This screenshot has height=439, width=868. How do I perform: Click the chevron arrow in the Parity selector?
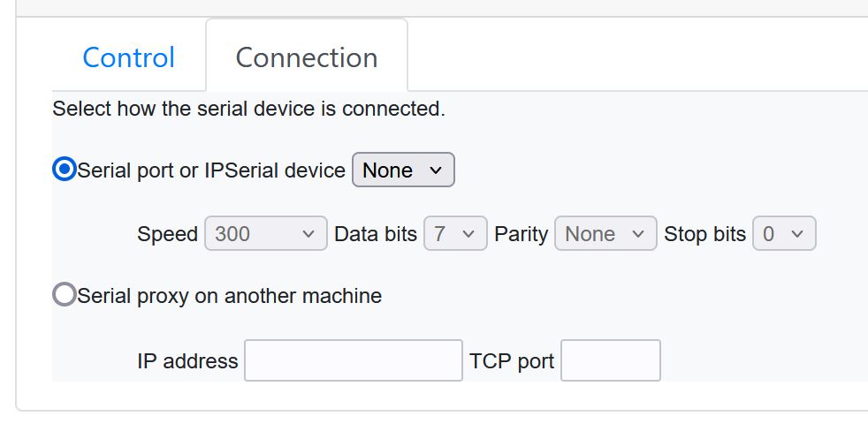[637, 234]
